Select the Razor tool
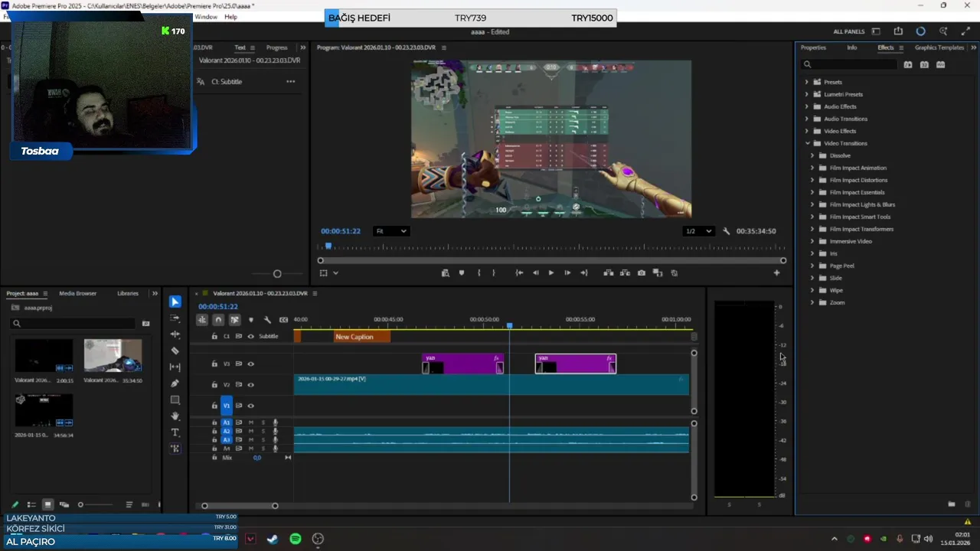The width and height of the screenshot is (980, 551). [x=175, y=350]
